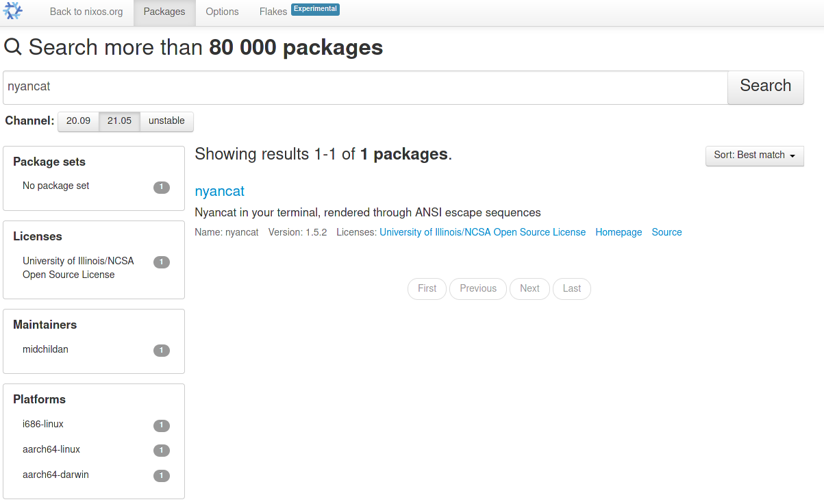Switch to the Packages tab
The width and height of the screenshot is (824, 504).
[x=164, y=12]
